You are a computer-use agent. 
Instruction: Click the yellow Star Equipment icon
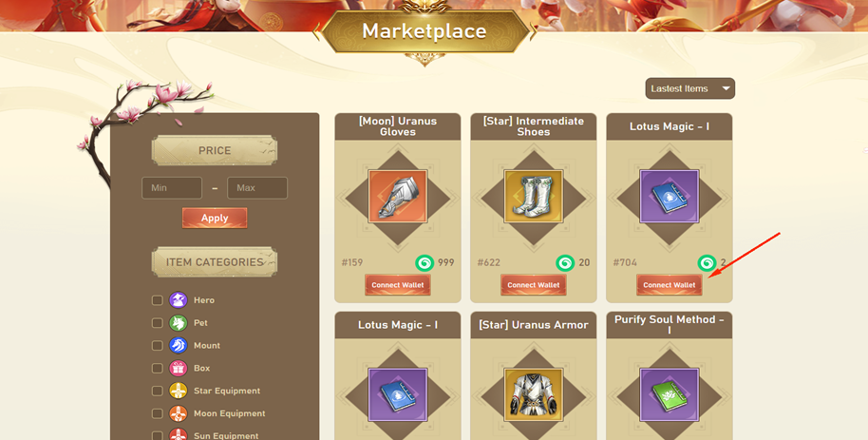pyautogui.click(x=179, y=391)
